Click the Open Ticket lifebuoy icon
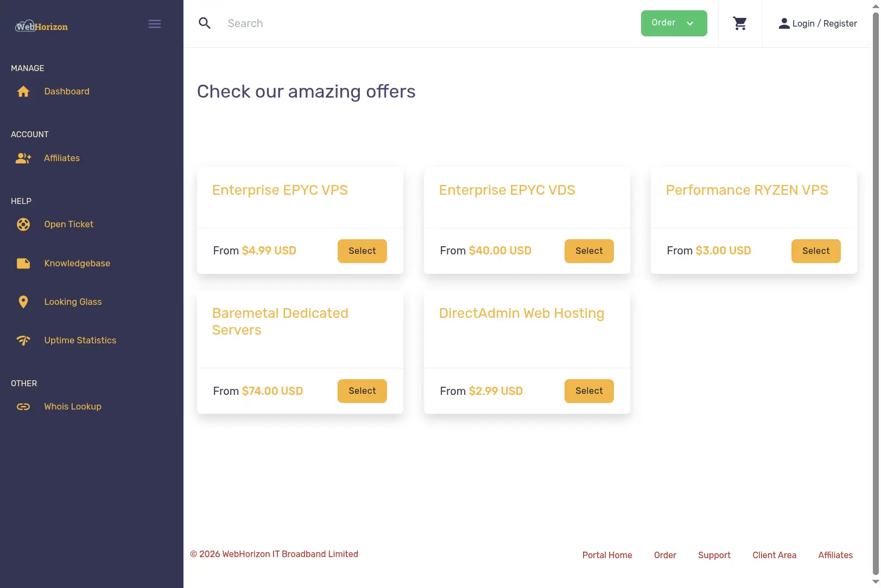This screenshot has height=588, width=881. 23,225
